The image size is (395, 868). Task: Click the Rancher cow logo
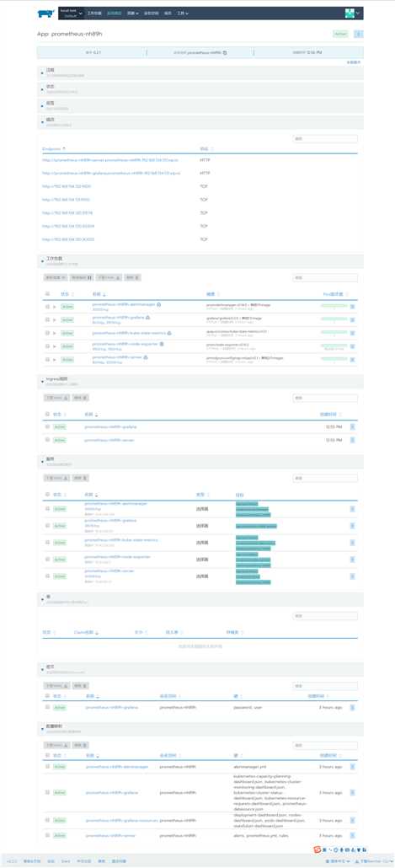click(47, 13)
